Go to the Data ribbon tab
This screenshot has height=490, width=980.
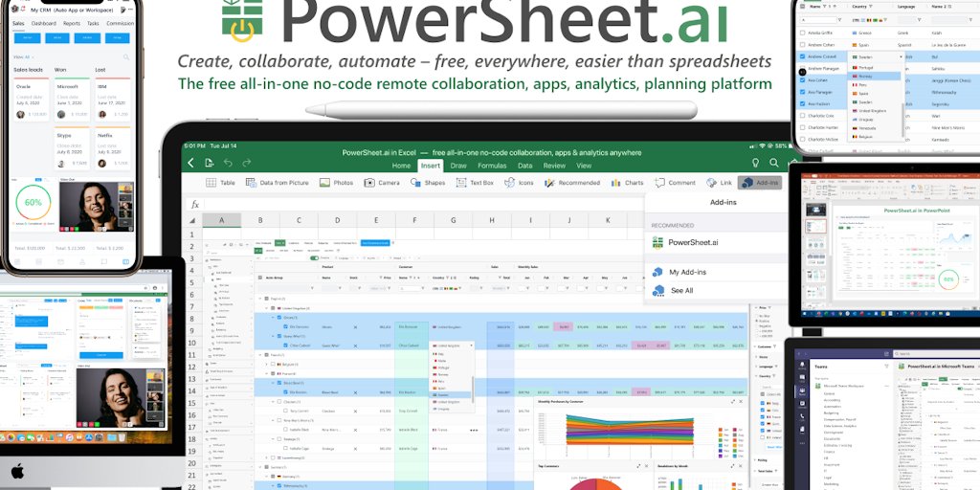(525, 166)
